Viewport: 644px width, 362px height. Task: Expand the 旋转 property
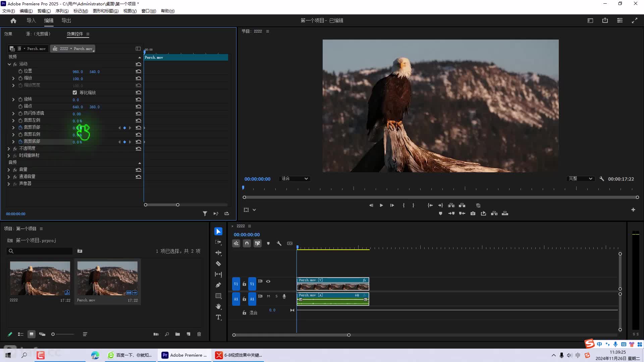coord(13,100)
